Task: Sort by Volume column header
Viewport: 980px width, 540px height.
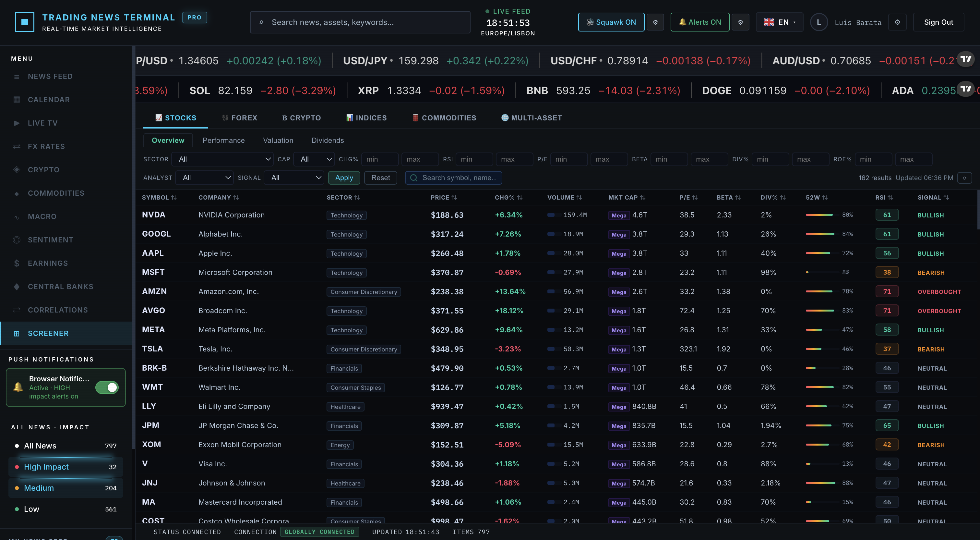Action: tap(565, 197)
